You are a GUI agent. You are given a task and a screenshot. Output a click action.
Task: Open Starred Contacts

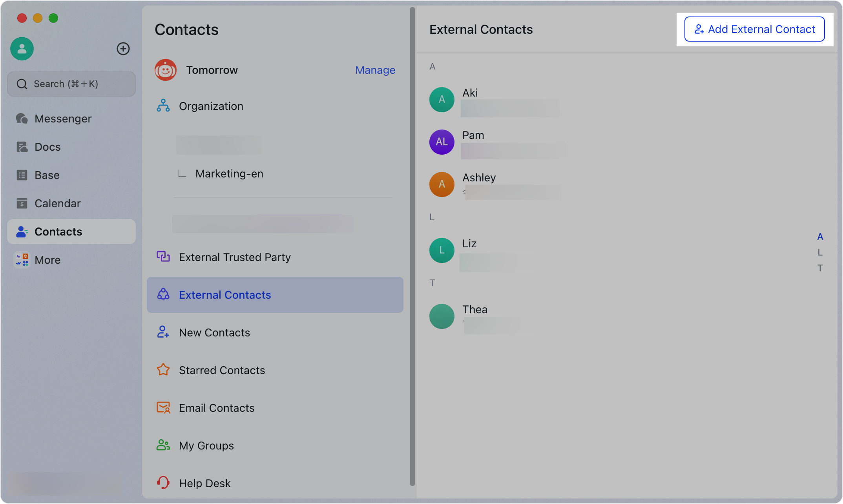click(x=222, y=370)
